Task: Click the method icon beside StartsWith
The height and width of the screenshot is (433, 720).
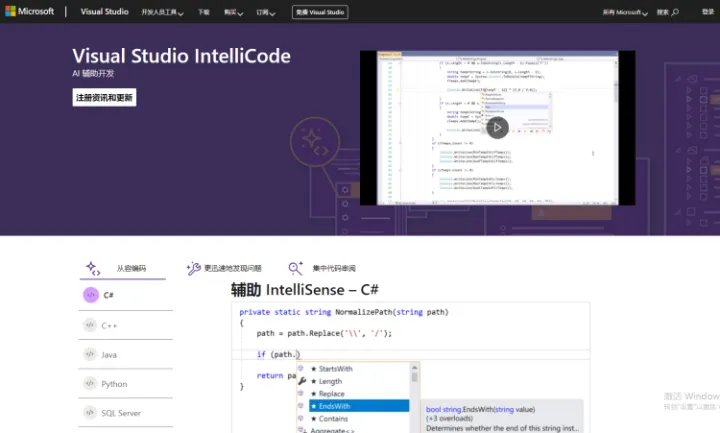Action: coord(301,368)
